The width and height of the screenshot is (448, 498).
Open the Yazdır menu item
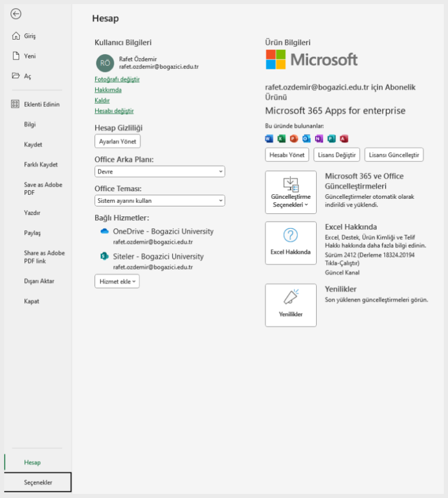click(x=32, y=213)
